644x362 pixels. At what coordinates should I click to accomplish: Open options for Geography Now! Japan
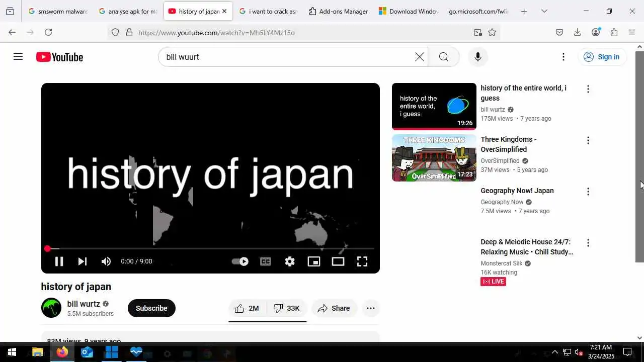(x=588, y=192)
